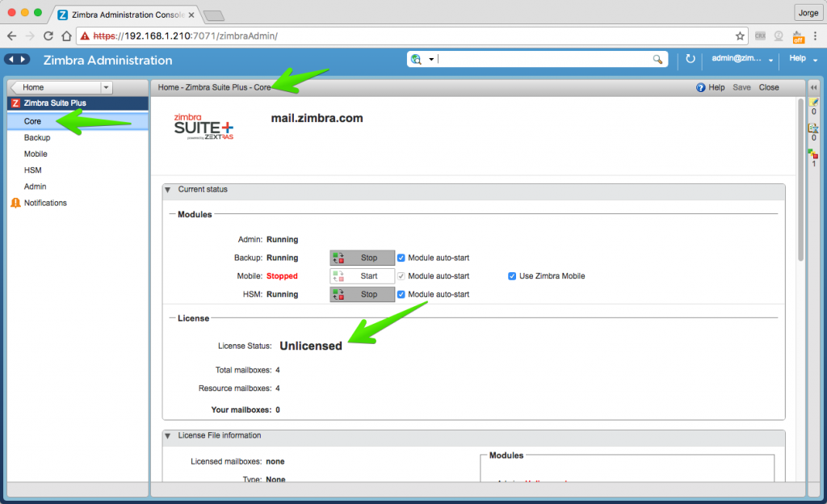Reload the page in browser
Screen dimensions: 827x504
pyautogui.click(x=48, y=36)
